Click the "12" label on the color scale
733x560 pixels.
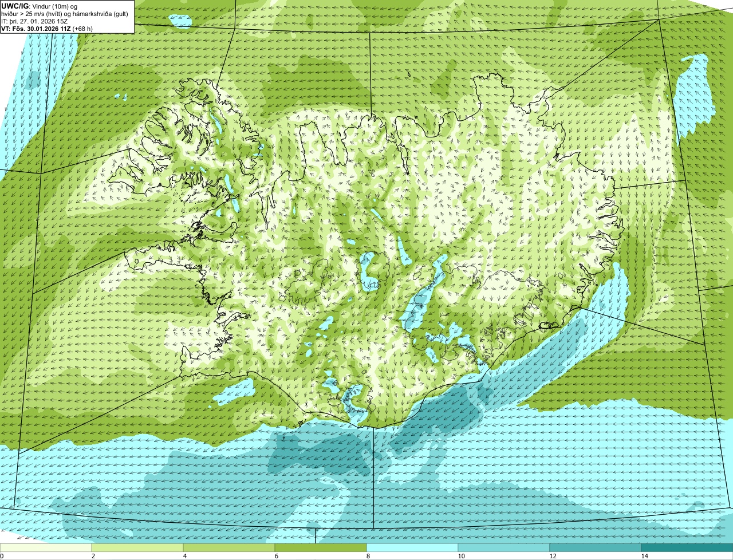[553, 556]
